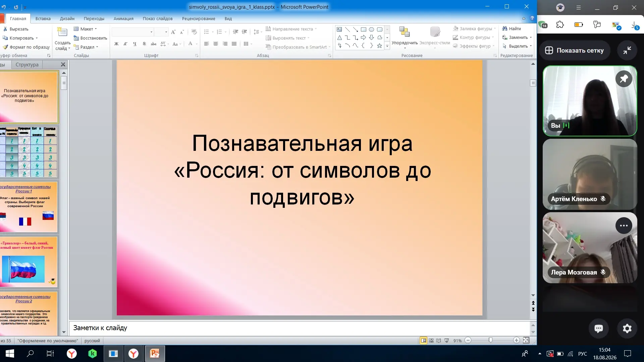Viewport: 644px width, 362px height.
Task: Open the Структура outline tab
Action: [27, 65]
